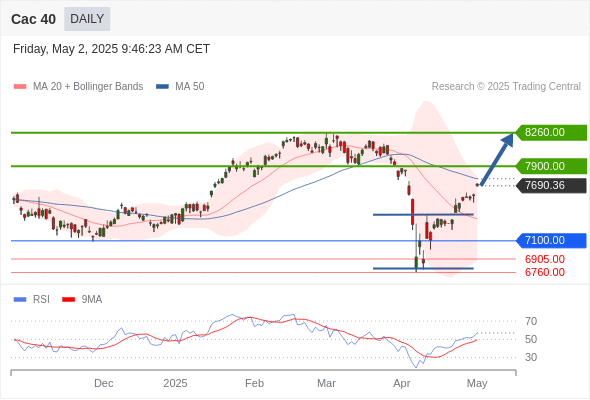Toggle the RSI legend label

tap(41, 300)
